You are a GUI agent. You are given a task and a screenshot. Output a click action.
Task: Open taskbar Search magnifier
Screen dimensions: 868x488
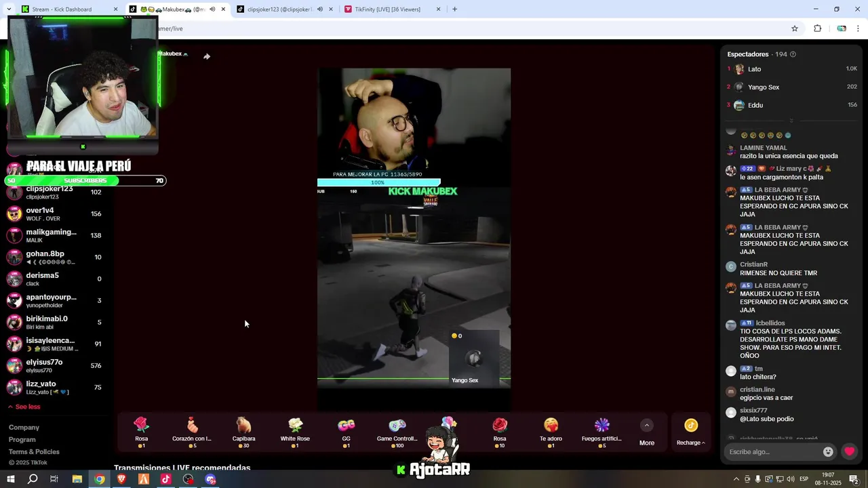click(33, 479)
